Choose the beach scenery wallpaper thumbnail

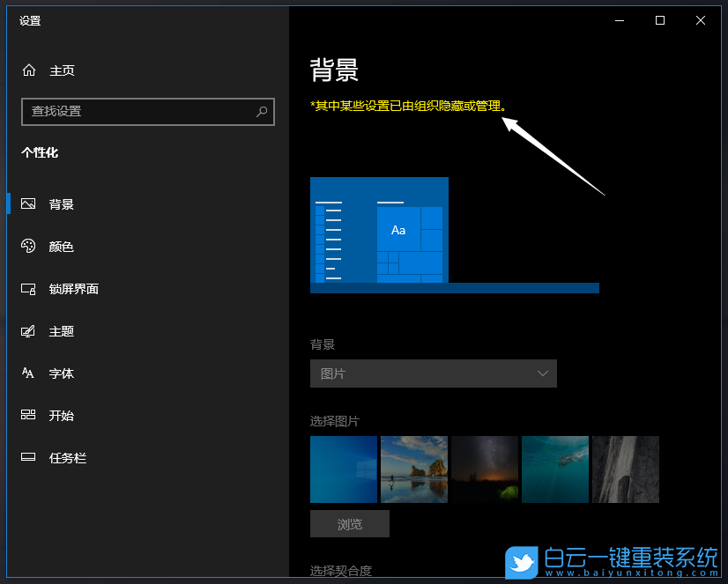414,469
